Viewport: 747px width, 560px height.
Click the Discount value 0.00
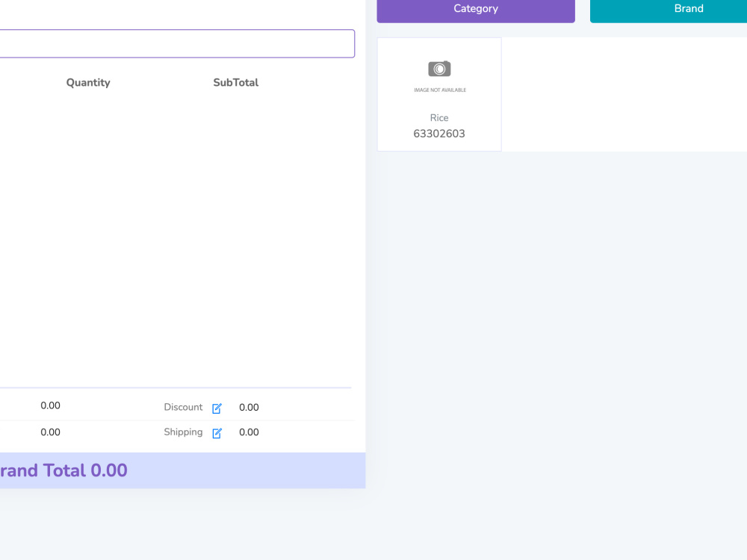click(249, 407)
